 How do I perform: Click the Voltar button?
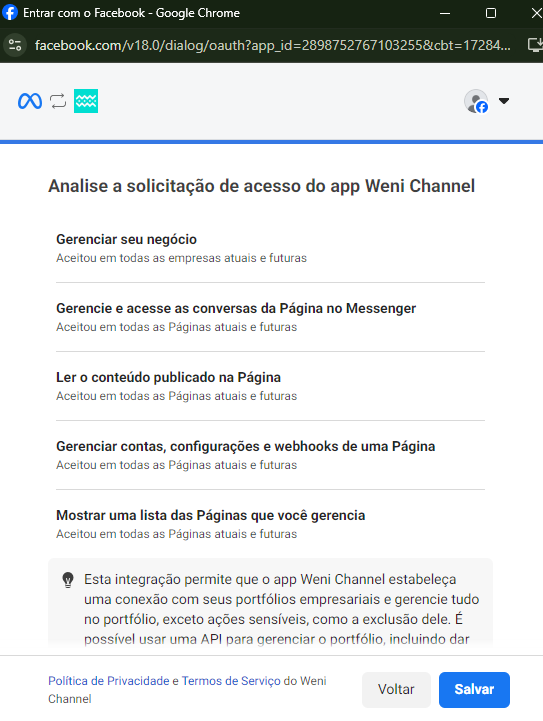(396, 689)
